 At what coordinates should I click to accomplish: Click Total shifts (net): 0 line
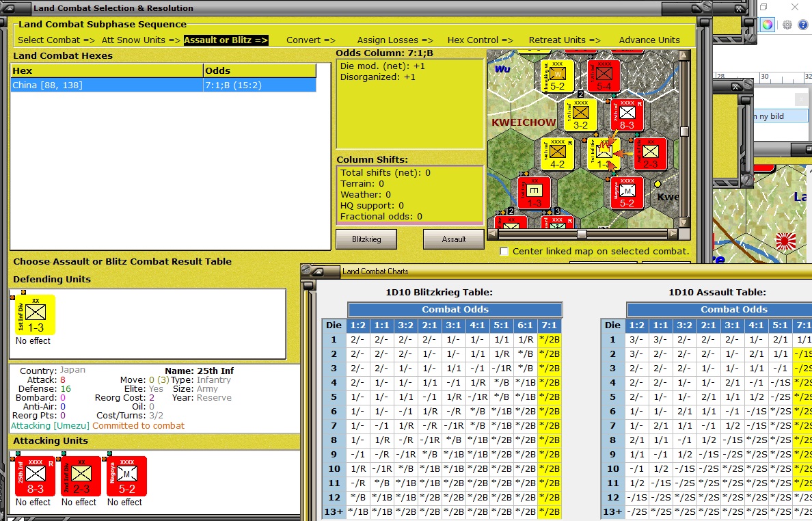click(x=385, y=172)
